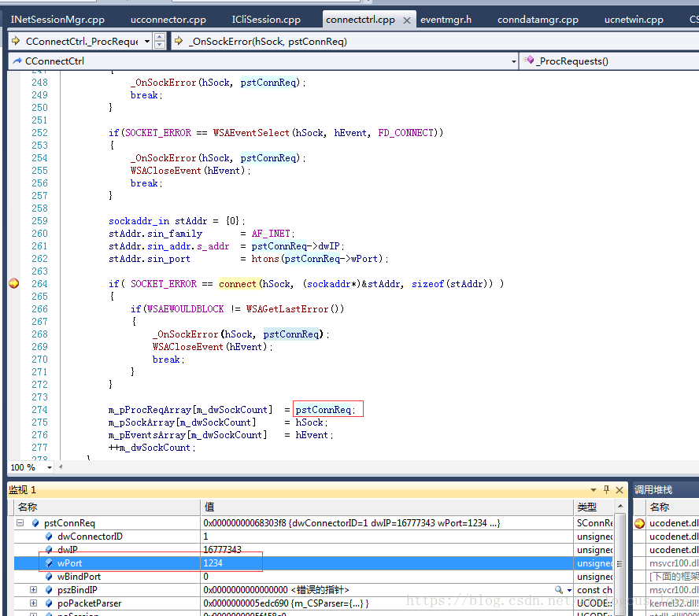Close the connectctrl.cpp tab

tap(407, 20)
